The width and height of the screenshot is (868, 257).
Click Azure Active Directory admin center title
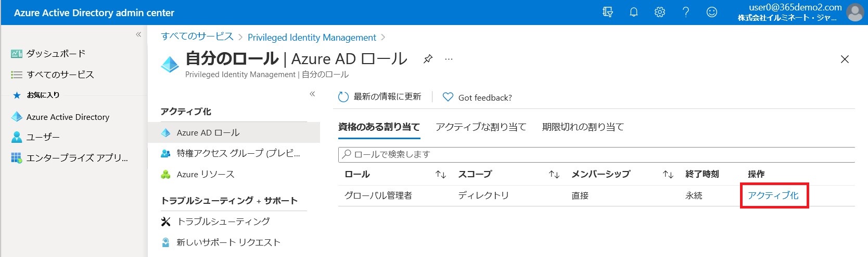[x=94, y=13]
